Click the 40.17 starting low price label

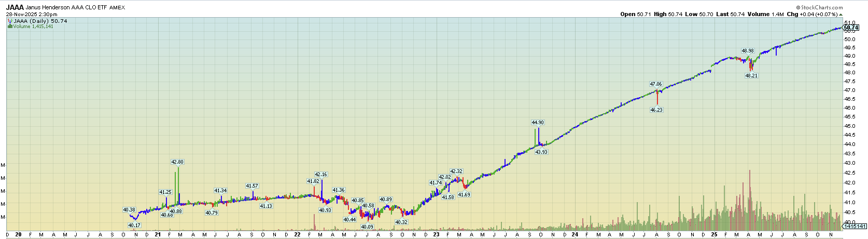point(134,225)
